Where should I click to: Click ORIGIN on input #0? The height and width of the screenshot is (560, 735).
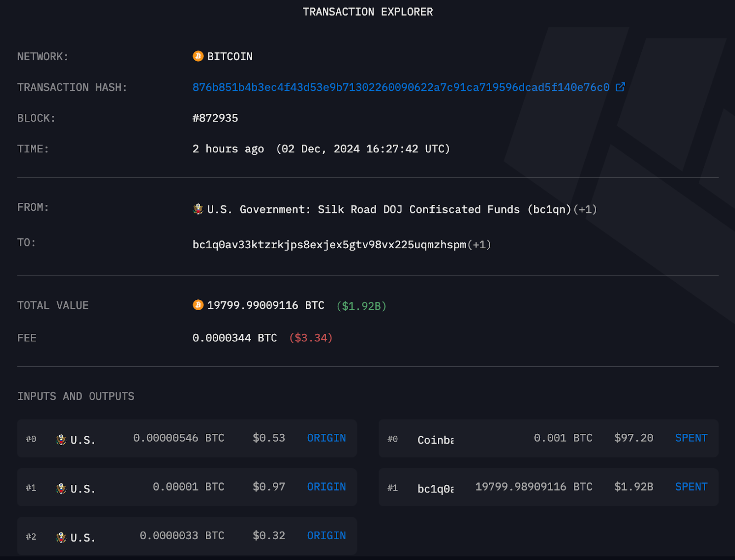tap(326, 438)
